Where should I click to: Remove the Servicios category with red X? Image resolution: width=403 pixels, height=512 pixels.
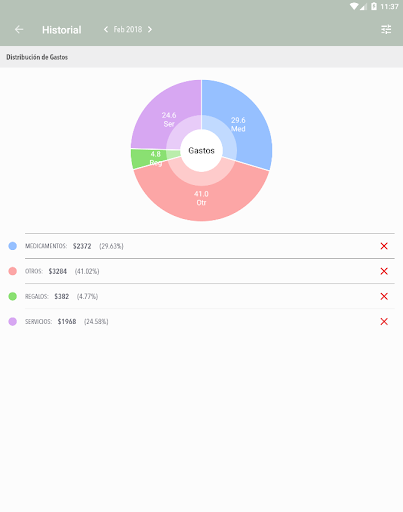(384, 322)
